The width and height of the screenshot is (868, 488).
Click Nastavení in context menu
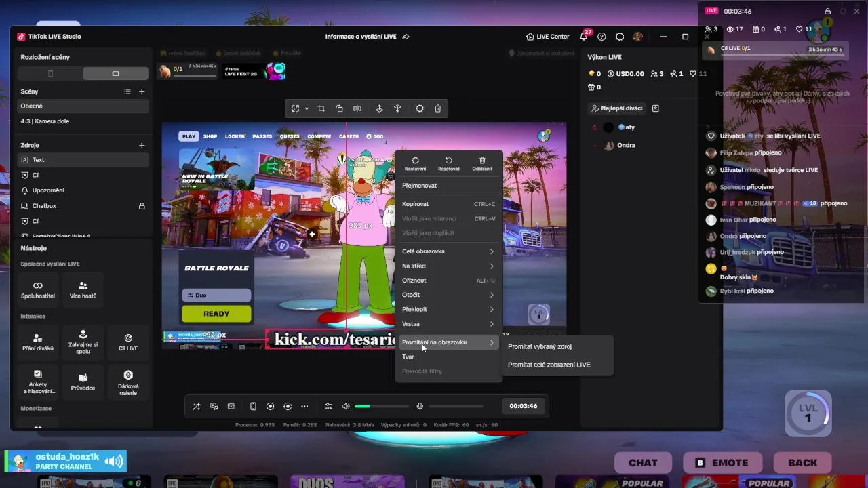pos(415,164)
